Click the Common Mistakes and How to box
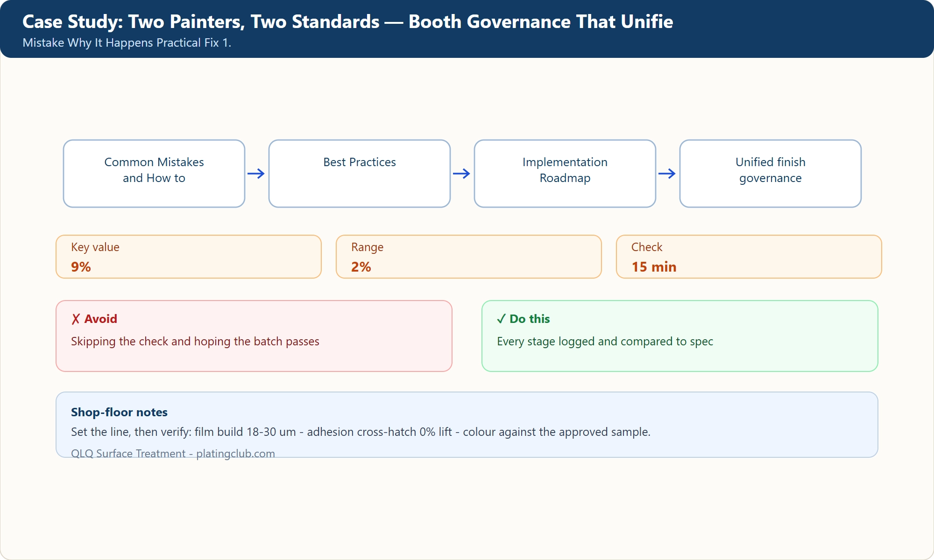The height and width of the screenshot is (560, 934). [154, 174]
